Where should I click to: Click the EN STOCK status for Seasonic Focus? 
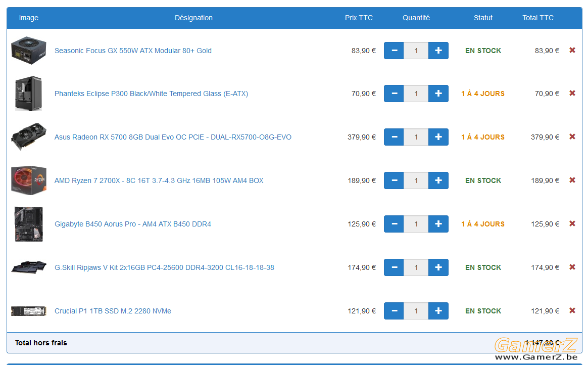click(x=483, y=51)
